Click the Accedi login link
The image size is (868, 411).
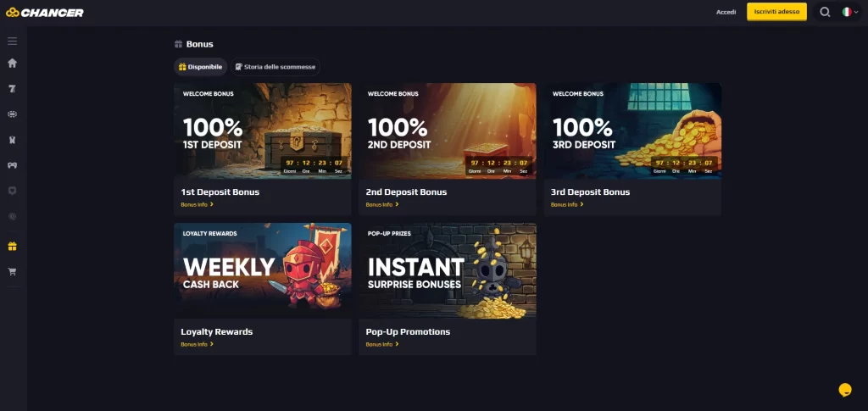coord(726,12)
